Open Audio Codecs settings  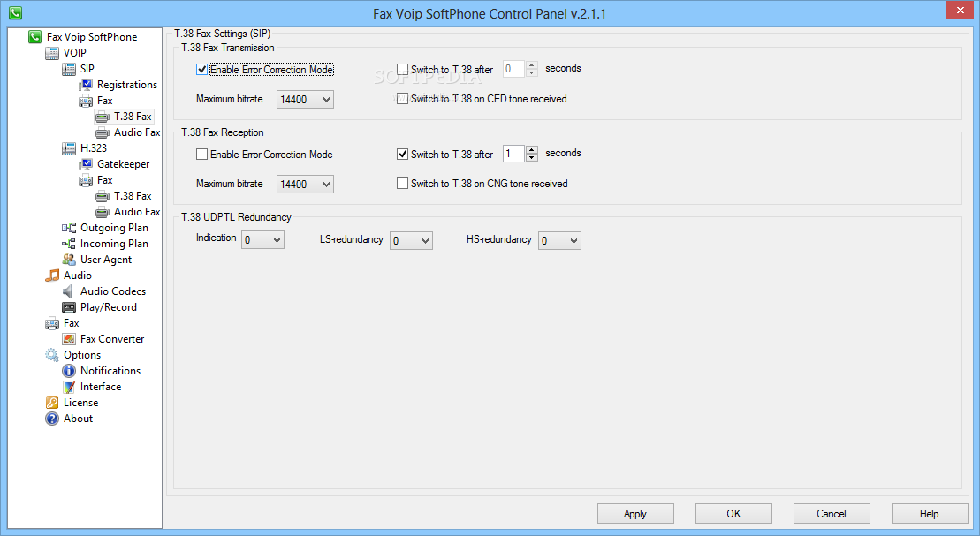coord(113,291)
